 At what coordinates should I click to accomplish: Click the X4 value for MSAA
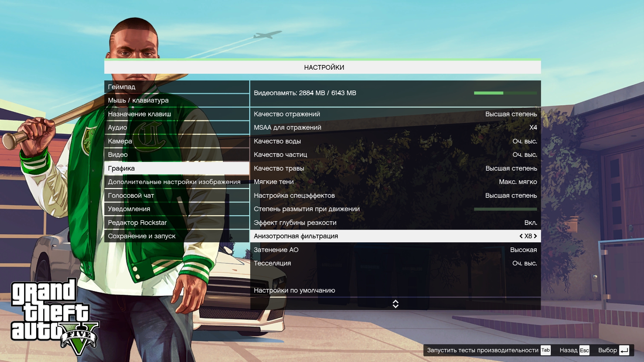click(x=533, y=127)
